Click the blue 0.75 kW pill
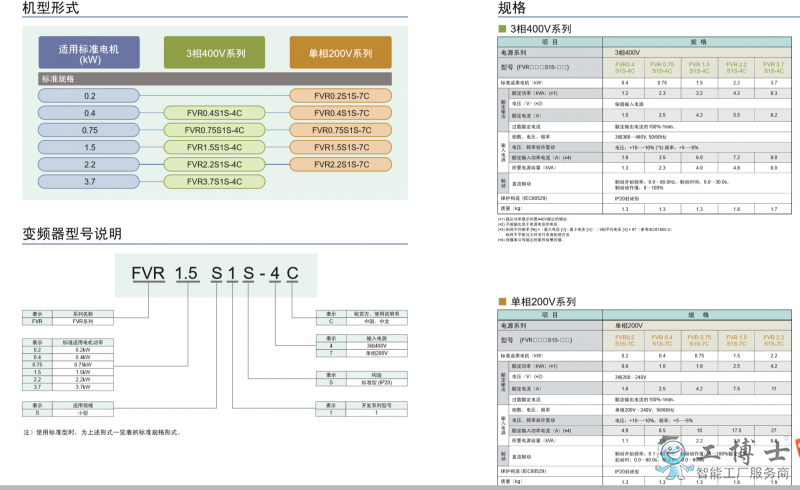Viewport: 800px width, 490px height. pos(89,130)
